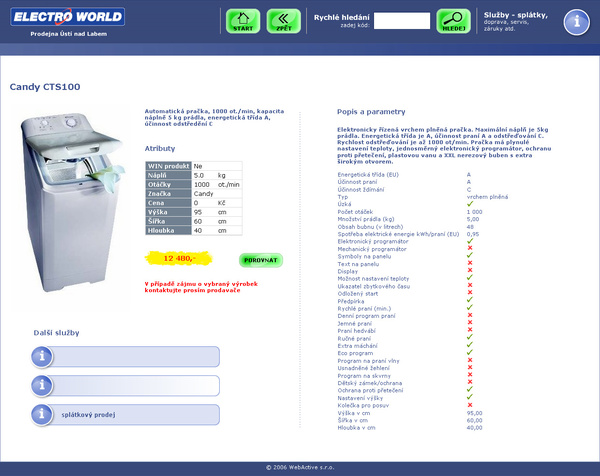Click check mark beside Ochrana proti přetečení
This screenshot has width=600, height=476.
pos(470,390)
